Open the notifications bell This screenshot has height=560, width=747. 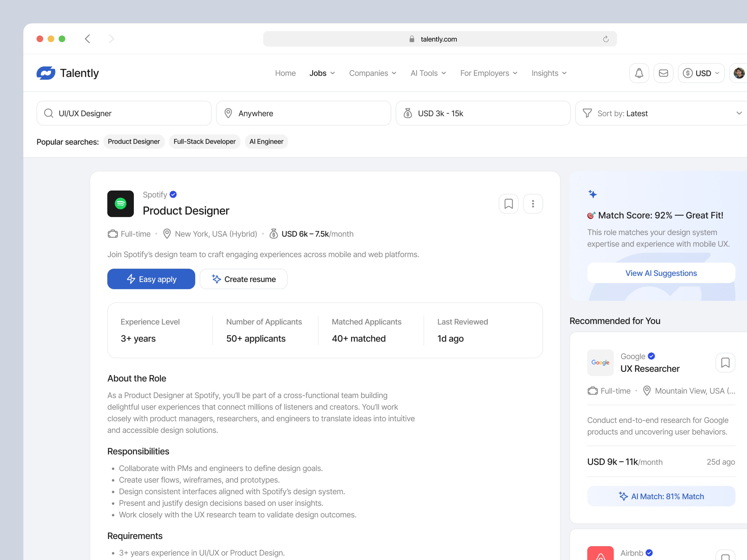[639, 73]
